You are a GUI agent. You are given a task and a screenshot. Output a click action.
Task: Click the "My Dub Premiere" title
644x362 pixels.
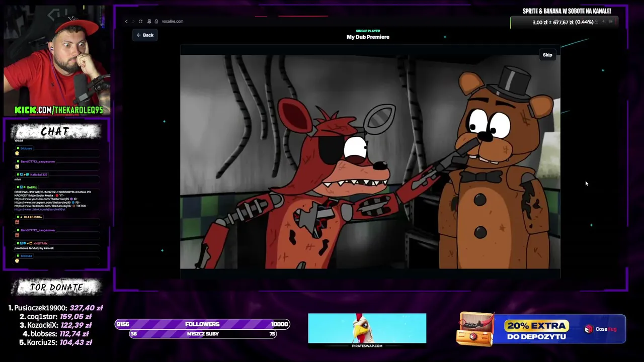(x=368, y=37)
